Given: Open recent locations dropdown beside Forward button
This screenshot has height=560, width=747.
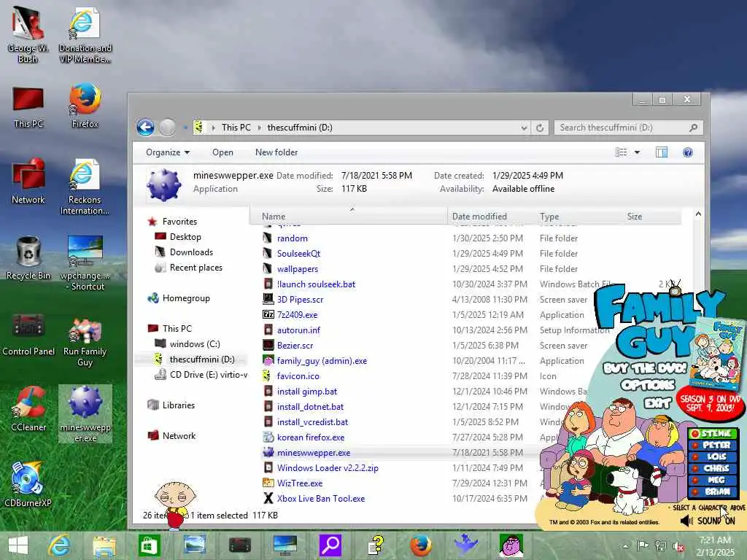Looking at the screenshot, I should pos(185,128).
